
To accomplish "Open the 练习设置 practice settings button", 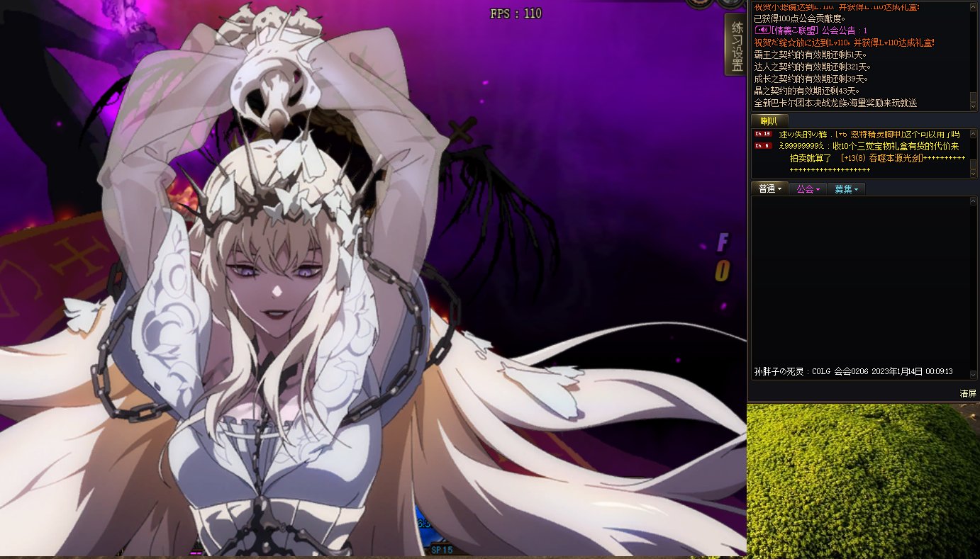I will pos(736,45).
